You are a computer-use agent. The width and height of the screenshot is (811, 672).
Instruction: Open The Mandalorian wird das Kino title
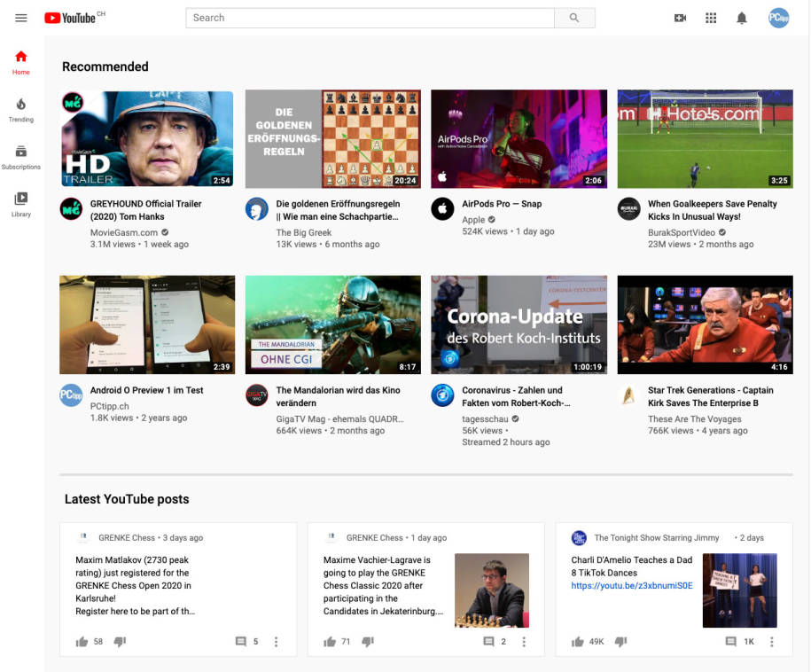point(338,396)
